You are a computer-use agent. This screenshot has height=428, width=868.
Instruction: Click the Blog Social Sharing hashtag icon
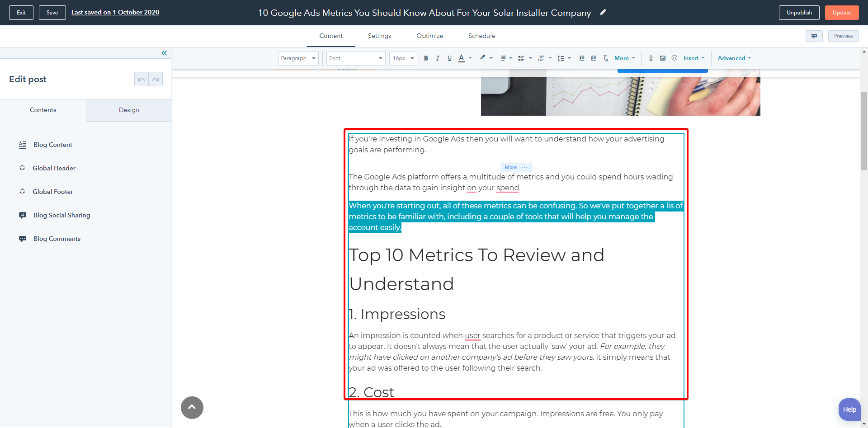pyautogui.click(x=23, y=215)
